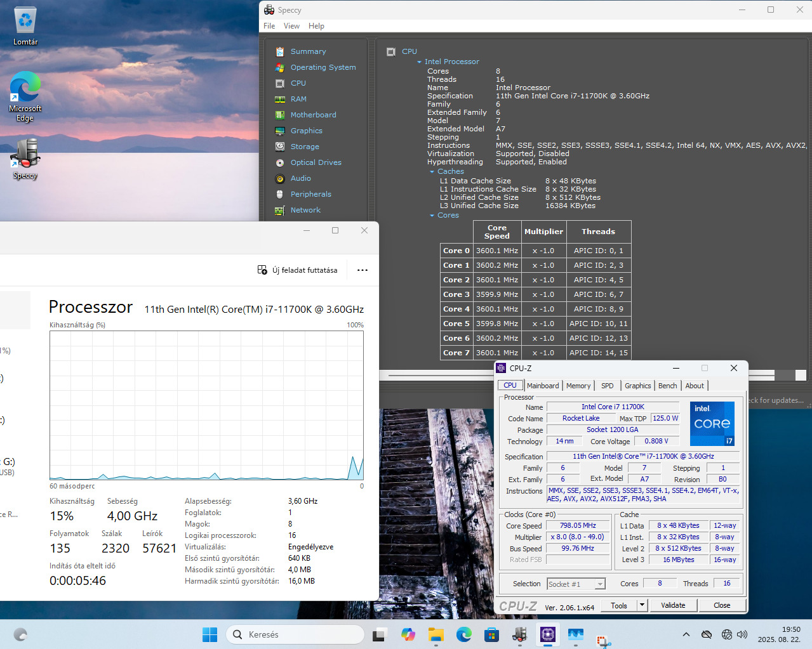Switch to the Mainboard tab in CPU-Z

coord(543,386)
